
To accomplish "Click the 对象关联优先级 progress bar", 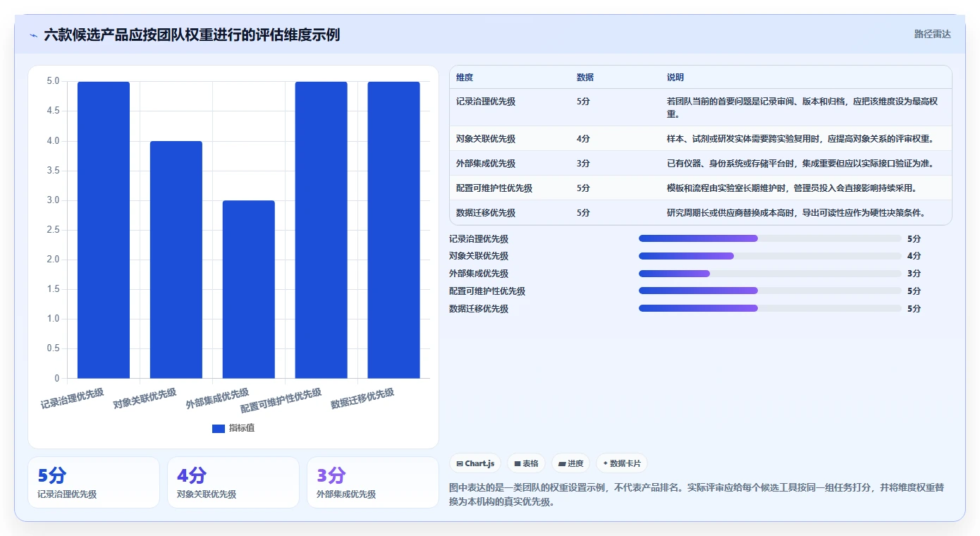I will pyautogui.click(x=770, y=256).
